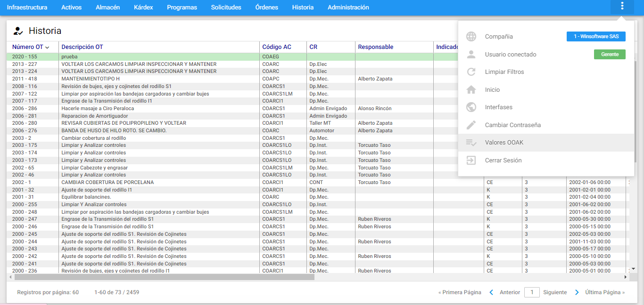Click the Historia page header icon
Viewport: 644px width, 305px height.
click(18, 31)
